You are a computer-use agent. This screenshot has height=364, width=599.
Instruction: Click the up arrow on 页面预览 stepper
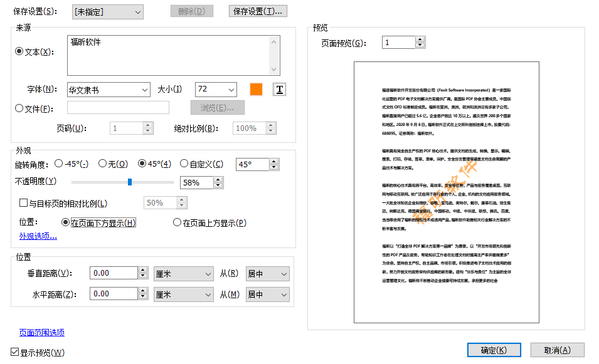click(420, 39)
